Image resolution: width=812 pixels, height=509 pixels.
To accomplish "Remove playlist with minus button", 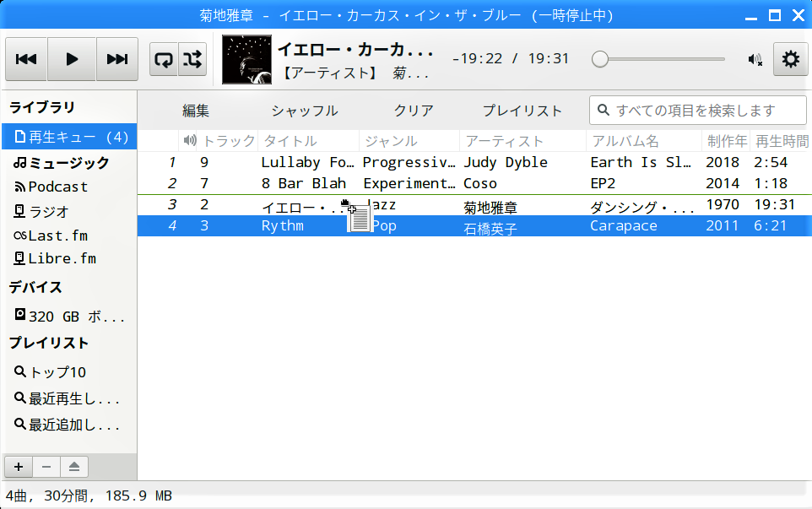I will [46, 467].
